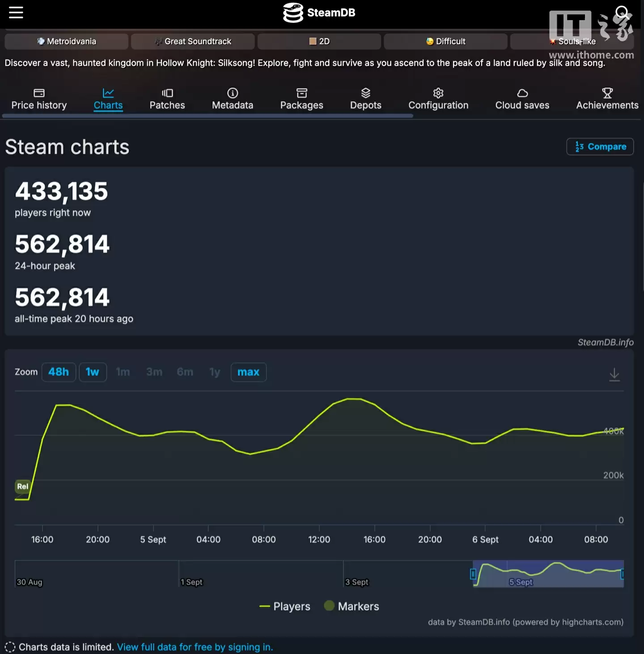This screenshot has height=654, width=644.
Task: Click the Achievements trophy icon
Action: tap(607, 93)
